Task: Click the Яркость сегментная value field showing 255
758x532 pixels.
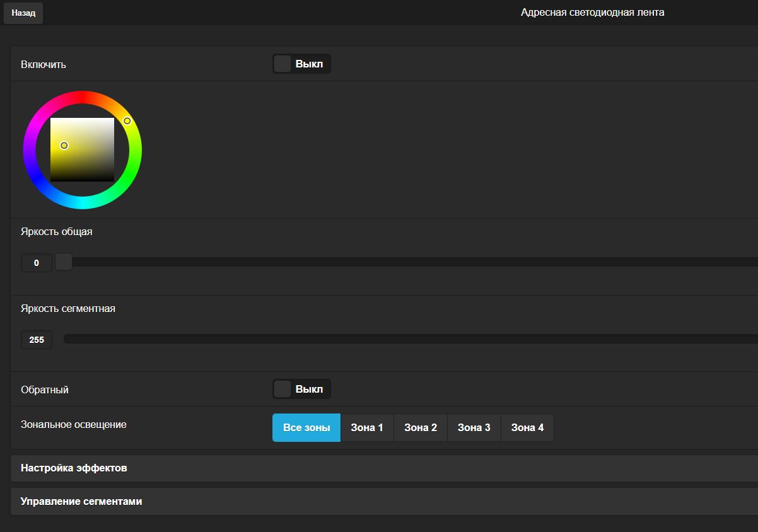Action: pos(37,340)
